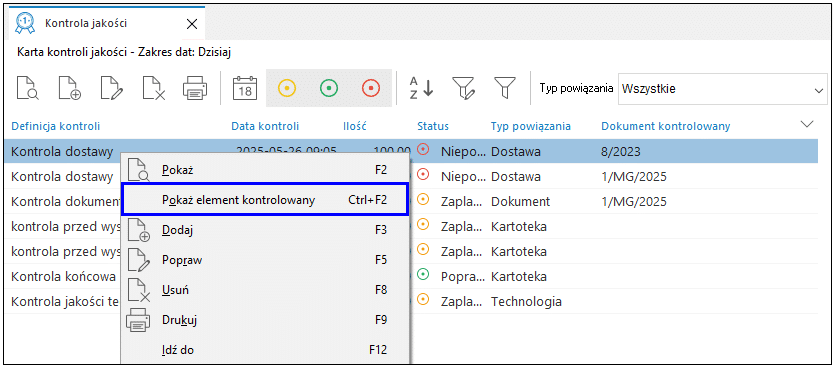Sort by Dokument kontrolowany column header
The image size is (834, 367).
(x=665, y=127)
